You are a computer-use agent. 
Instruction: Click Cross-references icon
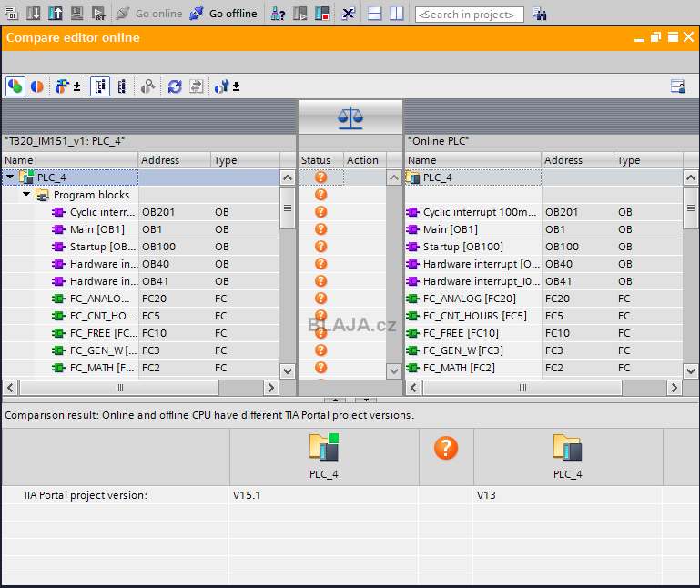tap(348, 14)
